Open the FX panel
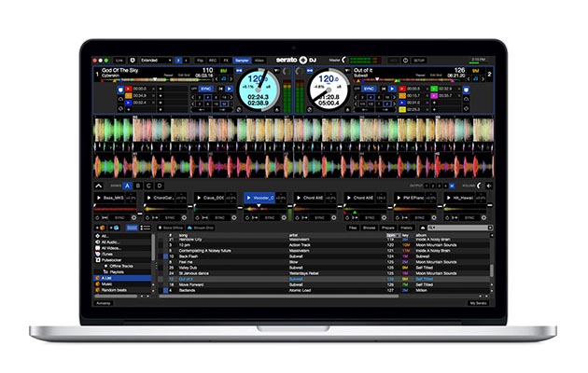Image resolution: width=588 pixels, height=373 pixels. click(224, 59)
